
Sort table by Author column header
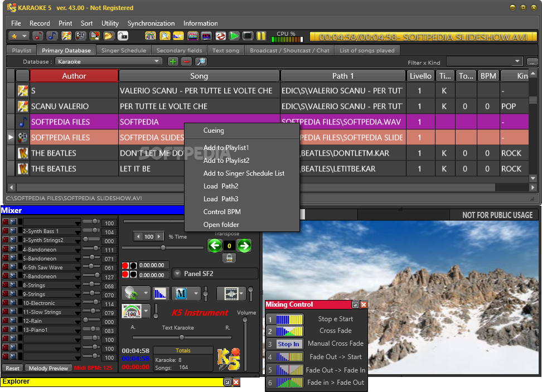coord(74,76)
